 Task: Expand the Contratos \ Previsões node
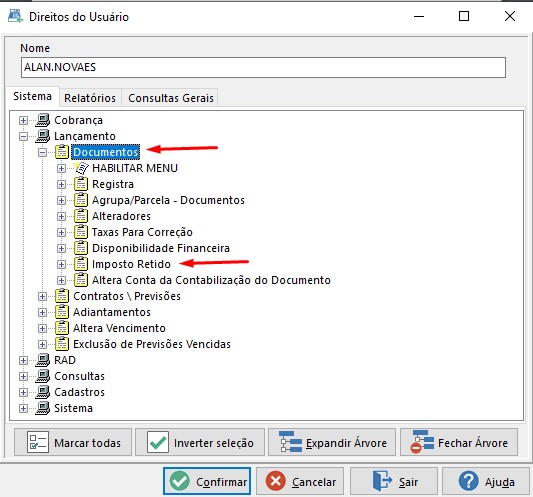point(42,296)
